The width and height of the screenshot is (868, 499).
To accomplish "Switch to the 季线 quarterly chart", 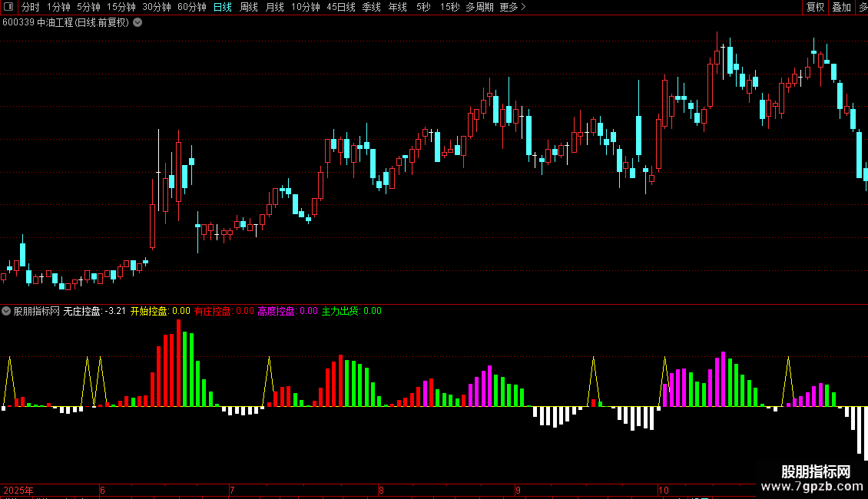I will point(372,7).
